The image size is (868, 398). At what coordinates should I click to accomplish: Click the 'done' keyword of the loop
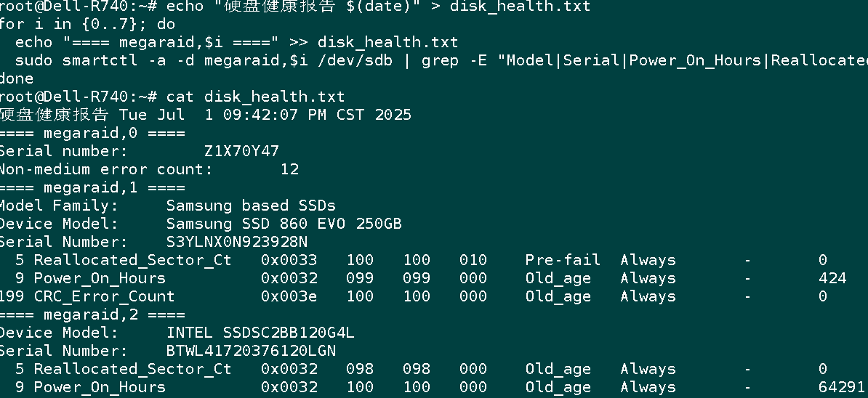(x=17, y=78)
